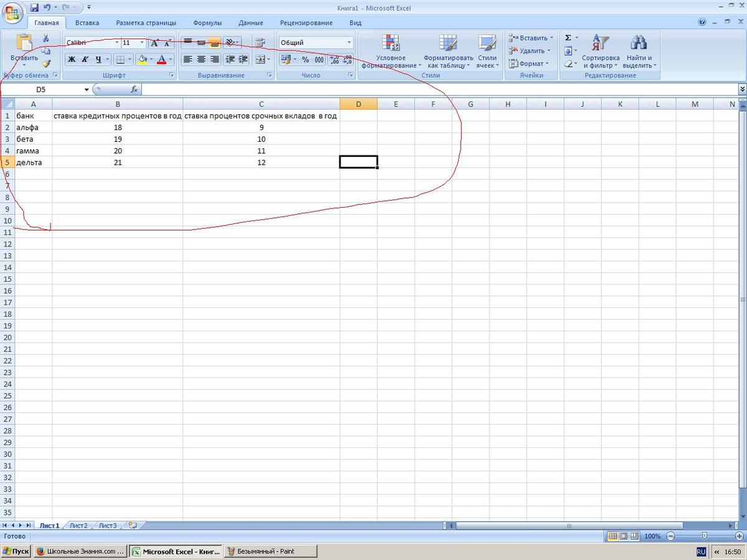Click the percent style icon

tap(305, 60)
